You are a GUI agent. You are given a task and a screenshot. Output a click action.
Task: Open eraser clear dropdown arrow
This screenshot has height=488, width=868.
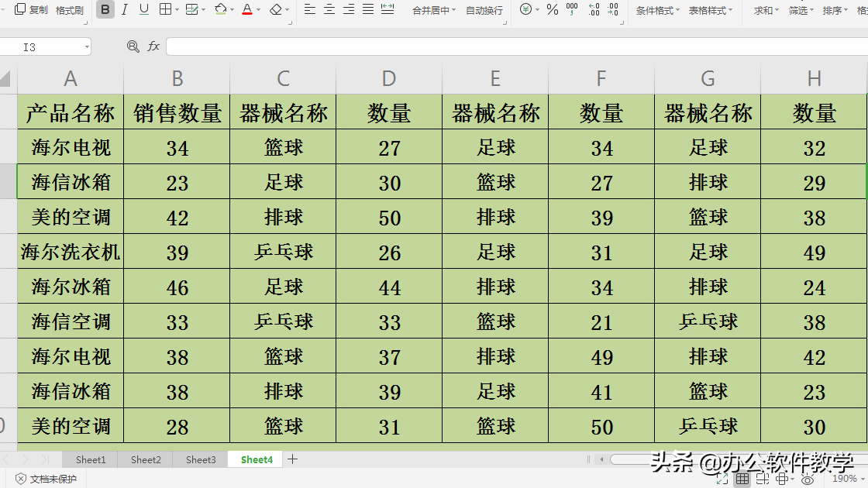[x=288, y=10]
